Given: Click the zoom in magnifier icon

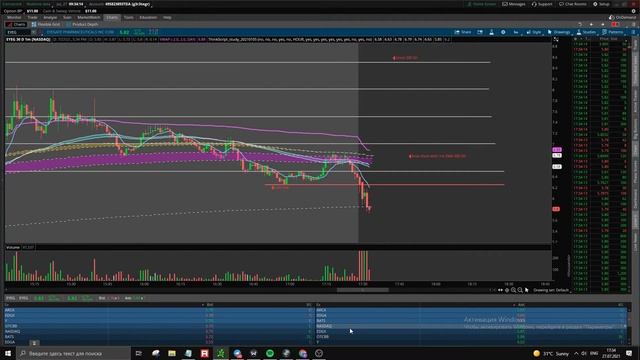Looking at the screenshot, I should pos(513,290).
